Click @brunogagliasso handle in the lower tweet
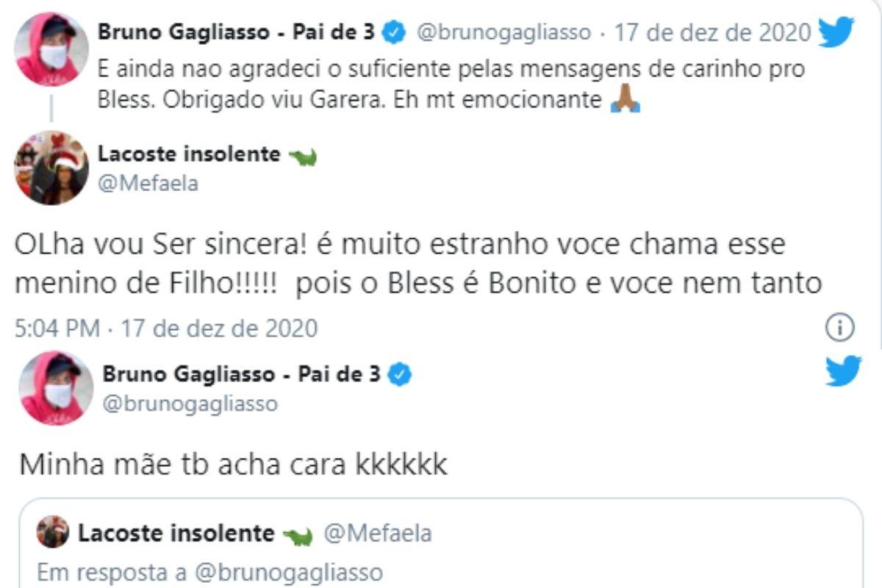 190,404
